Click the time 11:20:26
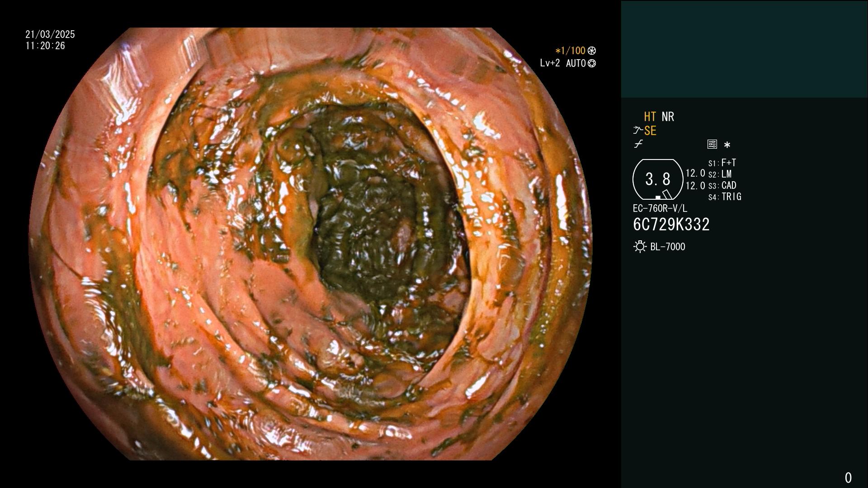The height and width of the screenshot is (488, 868). click(x=45, y=46)
